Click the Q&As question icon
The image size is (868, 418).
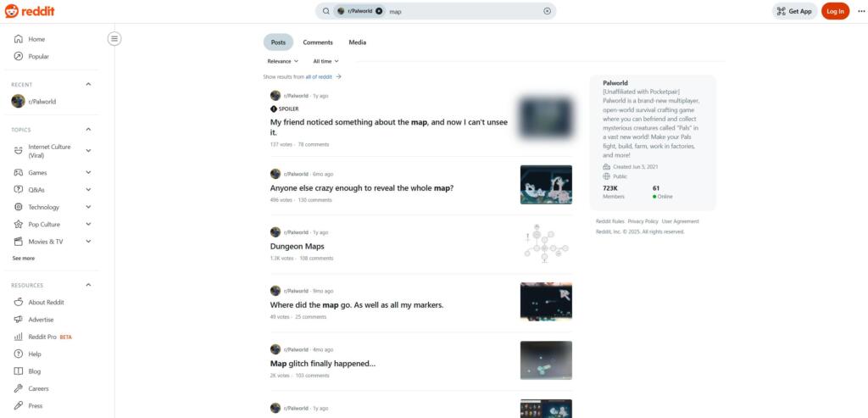coord(19,190)
